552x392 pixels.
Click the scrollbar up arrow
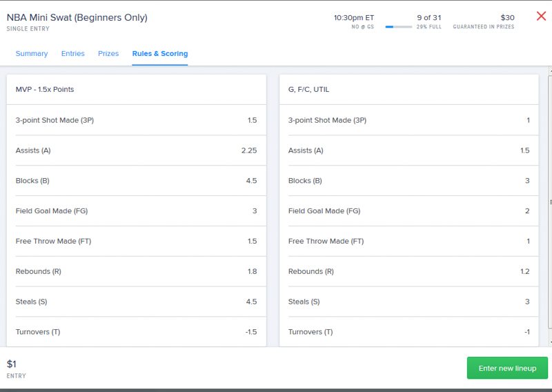[550, 71]
